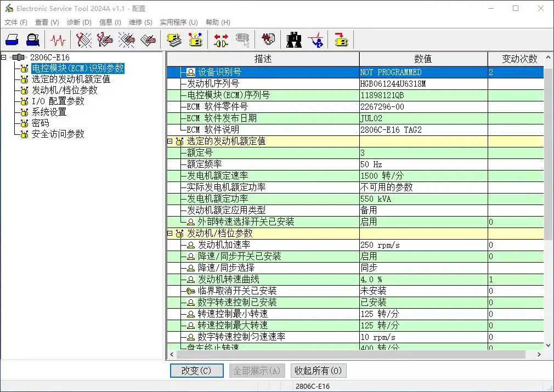Open logged event codes notepad-with-pen icon
The height and width of the screenshot is (392, 554).
click(x=148, y=39)
